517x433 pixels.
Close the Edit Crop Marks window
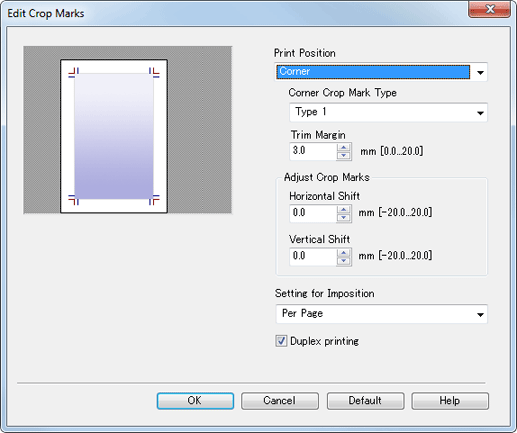pos(490,9)
